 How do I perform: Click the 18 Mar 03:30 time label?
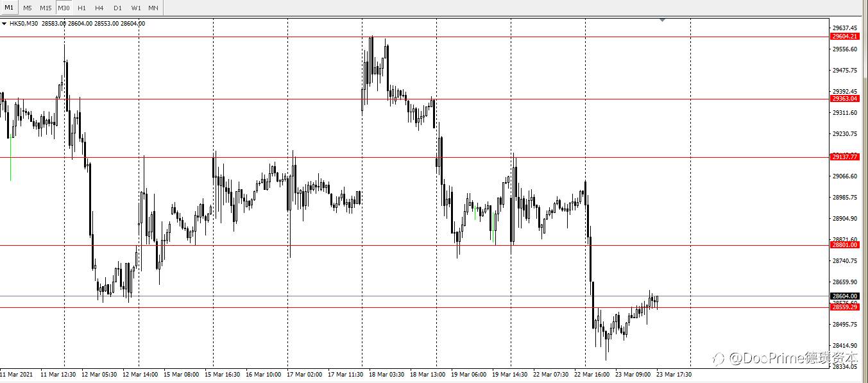(386, 374)
